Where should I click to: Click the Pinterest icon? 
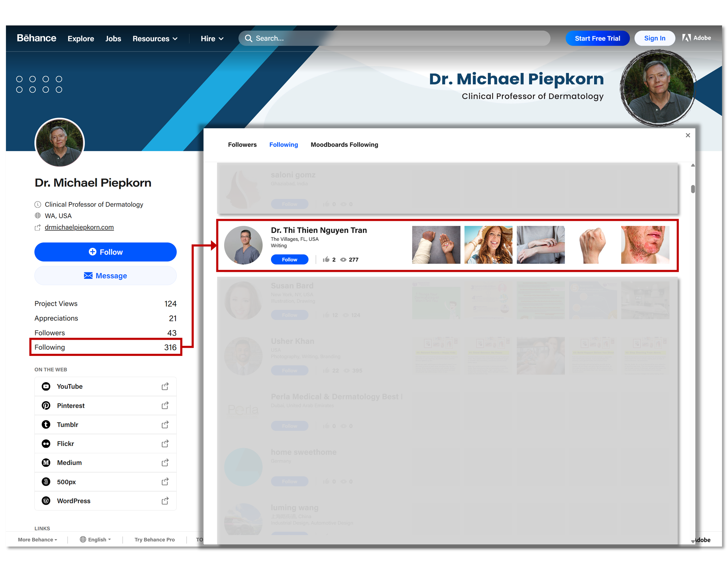46,406
